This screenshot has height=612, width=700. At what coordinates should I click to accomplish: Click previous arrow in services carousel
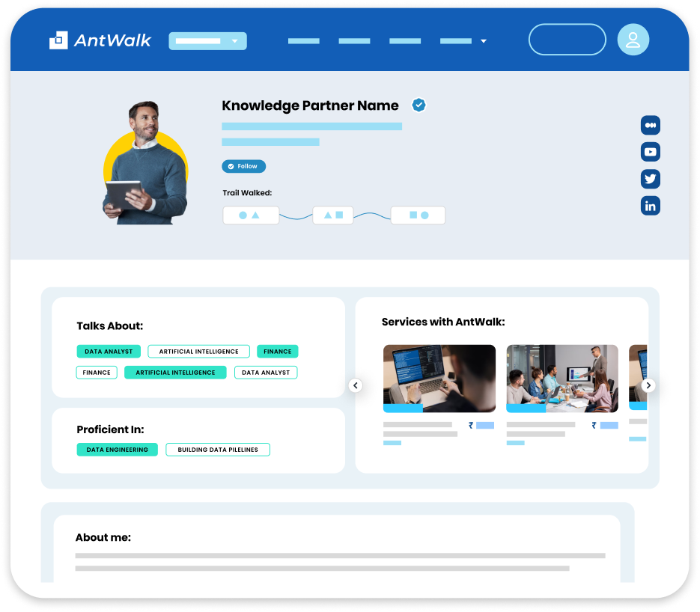(x=356, y=385)
